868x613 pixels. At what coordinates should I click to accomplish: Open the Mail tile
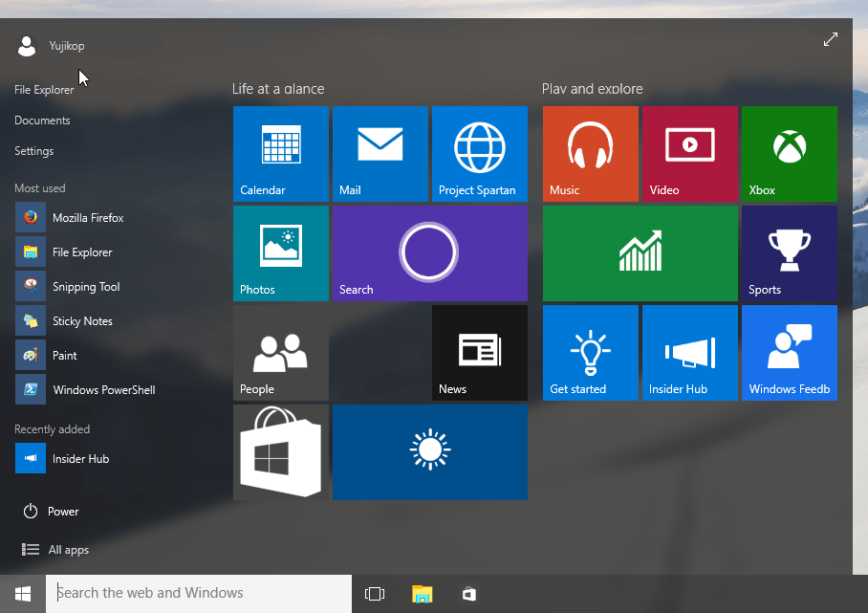(380, 154)
